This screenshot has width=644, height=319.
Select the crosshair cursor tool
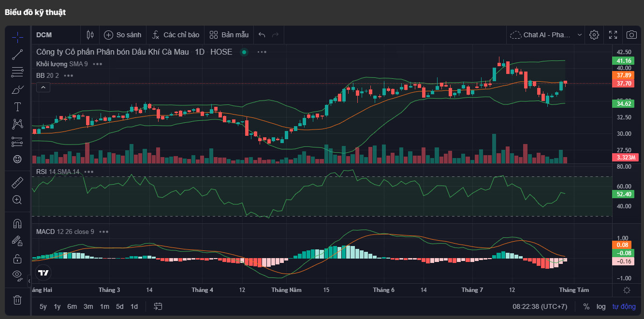coord(17,37)
